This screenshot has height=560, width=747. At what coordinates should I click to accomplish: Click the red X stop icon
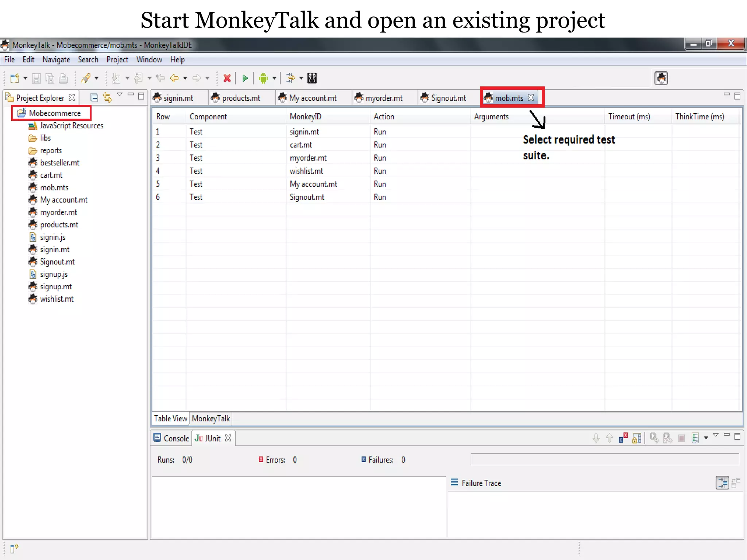pos(227,78)
